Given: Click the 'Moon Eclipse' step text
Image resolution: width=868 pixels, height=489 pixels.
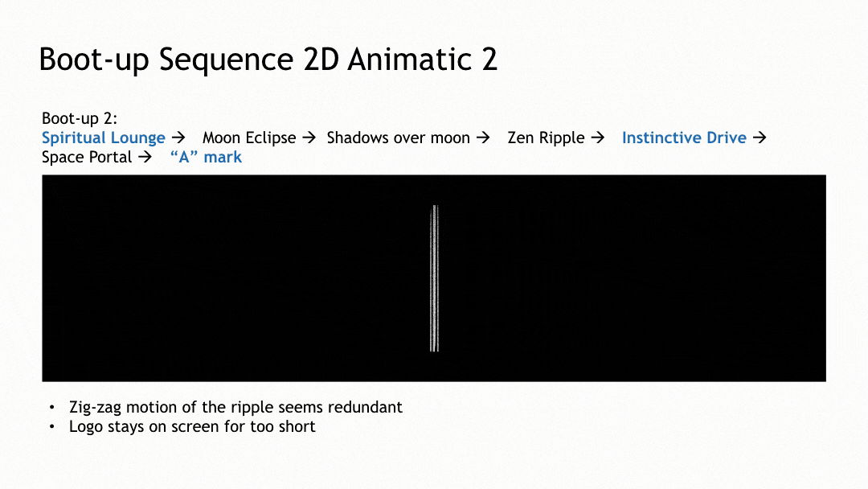Looking at the screenshot, I should click(x=249, y=138).
